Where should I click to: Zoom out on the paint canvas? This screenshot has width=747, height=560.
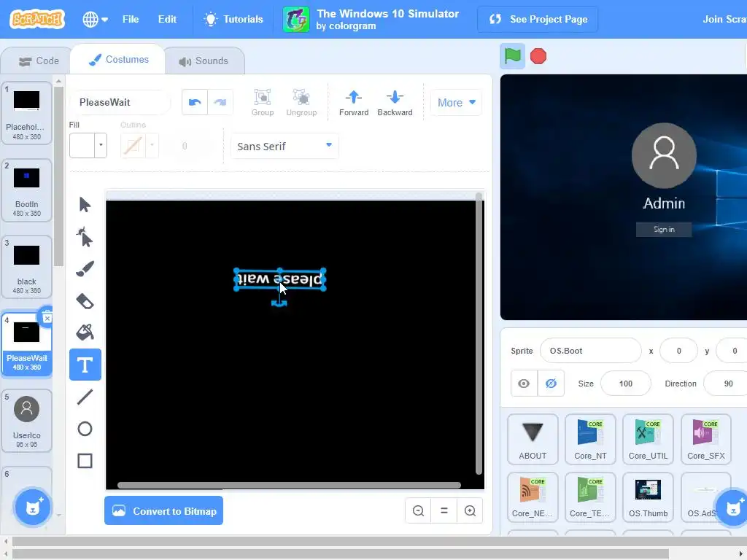418,511
